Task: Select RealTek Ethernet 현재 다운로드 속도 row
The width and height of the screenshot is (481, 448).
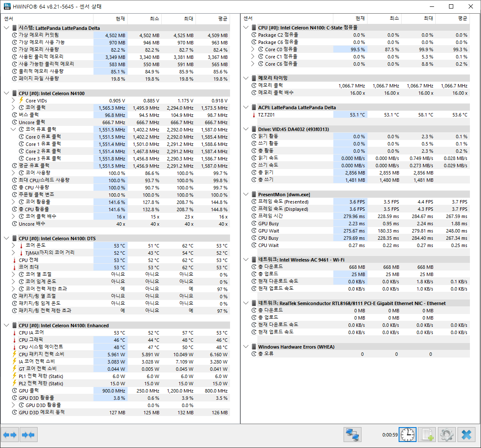Action: (x=361, y=325)
